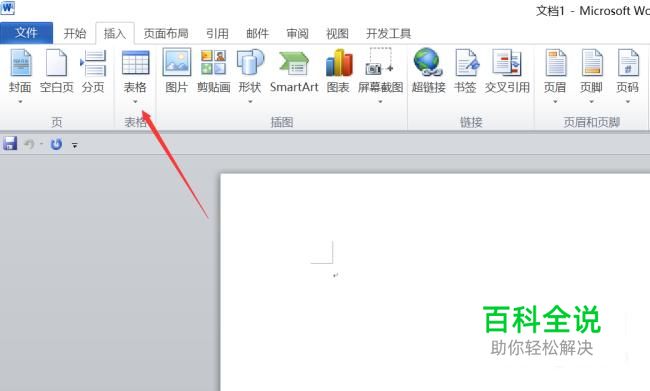Click the Word application icon in title bar

(7, 7)
